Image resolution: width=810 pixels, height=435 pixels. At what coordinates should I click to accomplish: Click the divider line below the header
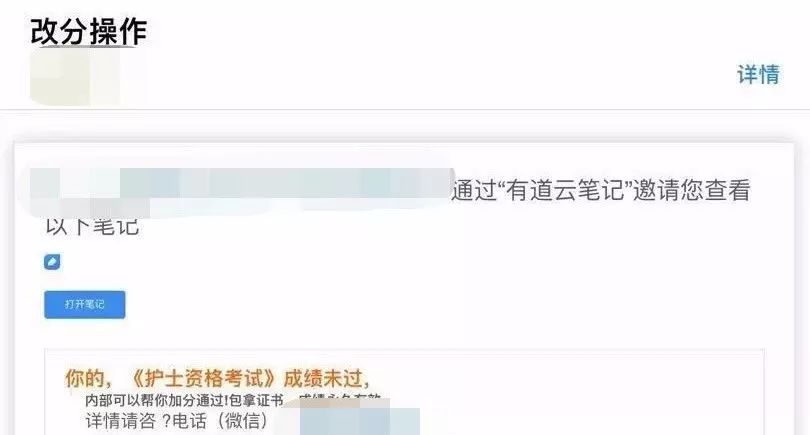pyautogui.click(x=405, y=110)
